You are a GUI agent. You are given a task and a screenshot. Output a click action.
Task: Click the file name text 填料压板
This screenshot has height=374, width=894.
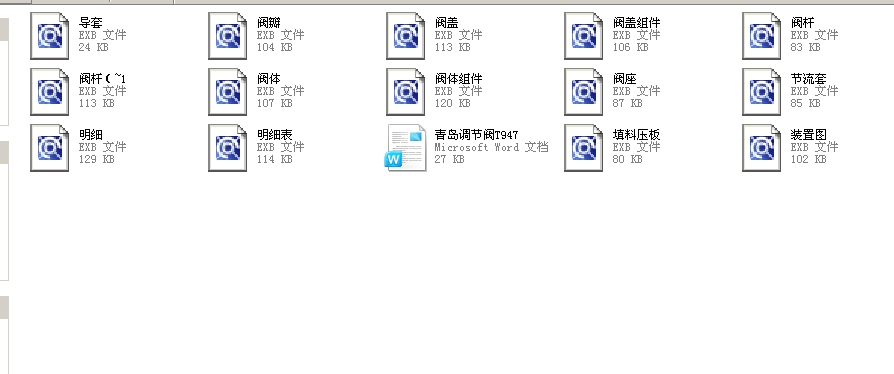pyautogui.click(x=636, y=135)
